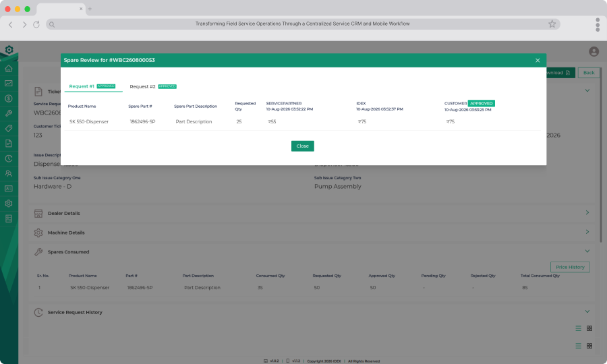Click consumed quantity 35 in spares table
The image size is (607, 364).
click(260, 287)
